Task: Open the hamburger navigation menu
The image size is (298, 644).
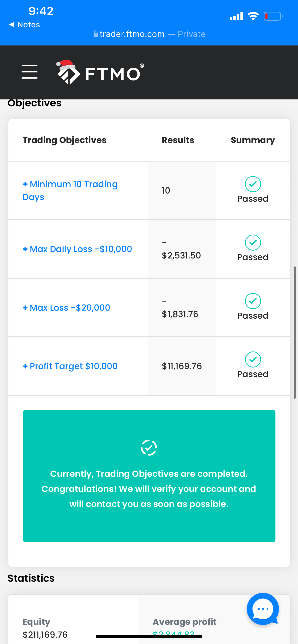Action: 29,72
